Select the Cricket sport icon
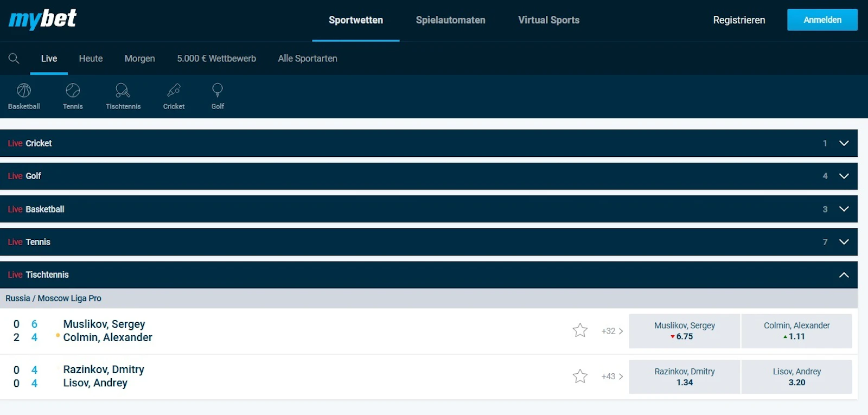 click(174, 96)
